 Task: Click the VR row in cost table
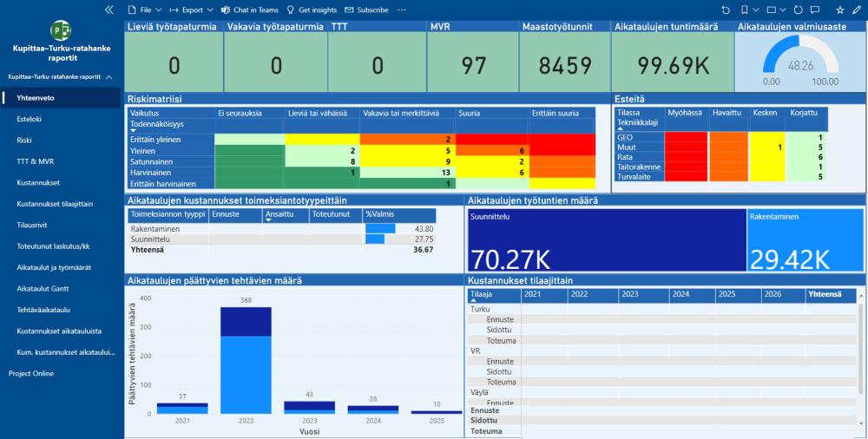[662, 351]
